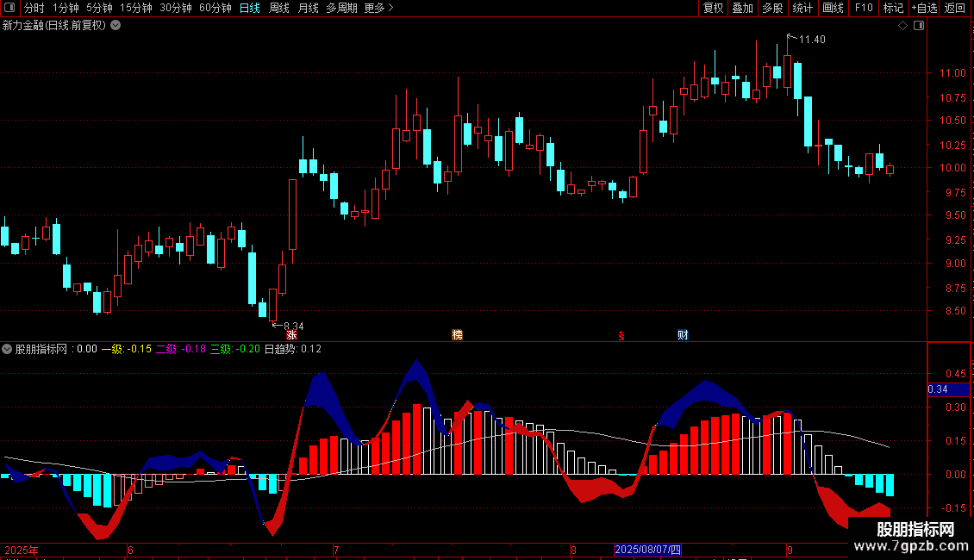
Task: Open the 多周期 multi-period view
Action: (x=341, y=8)
